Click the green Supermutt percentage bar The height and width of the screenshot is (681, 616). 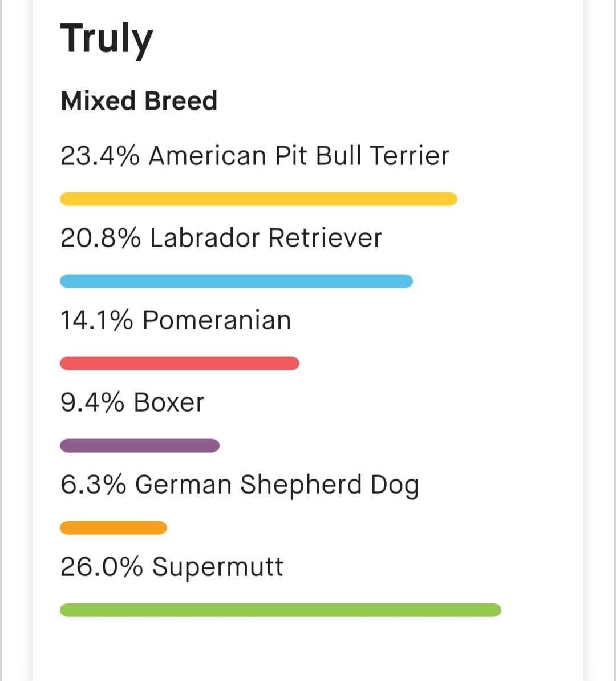point(281,610)
